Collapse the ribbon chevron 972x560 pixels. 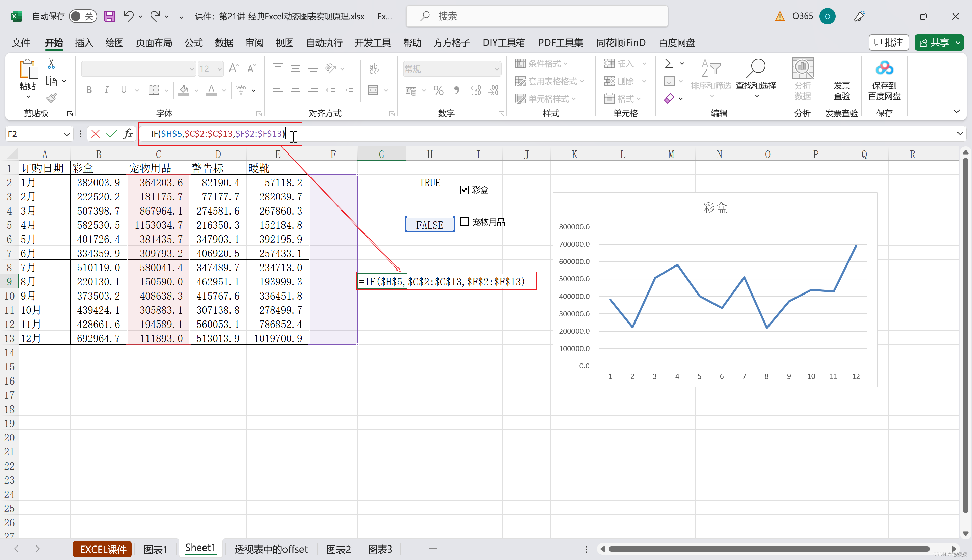click(956, 112)
